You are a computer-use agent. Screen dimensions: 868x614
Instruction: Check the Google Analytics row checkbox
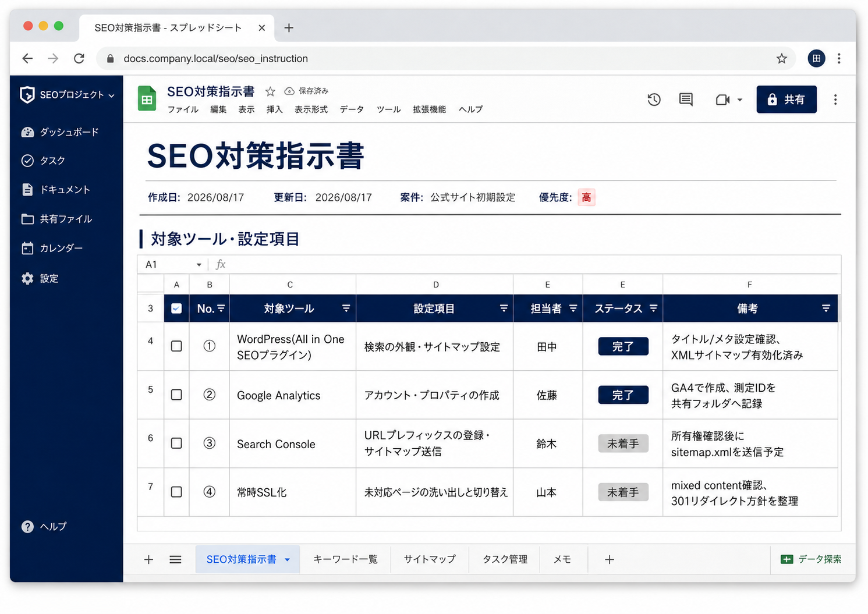pyautogui.click(x=176, y=395)
